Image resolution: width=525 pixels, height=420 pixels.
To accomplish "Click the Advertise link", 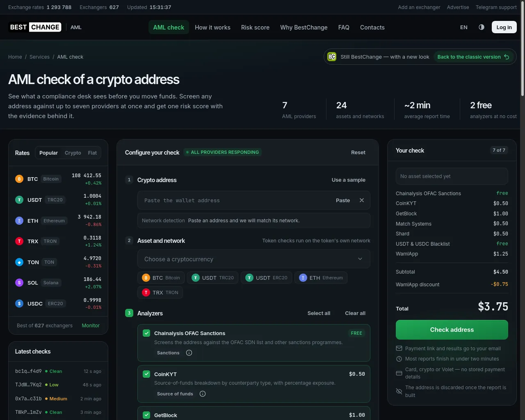I will pyautogui.click(x=458, y=7).
